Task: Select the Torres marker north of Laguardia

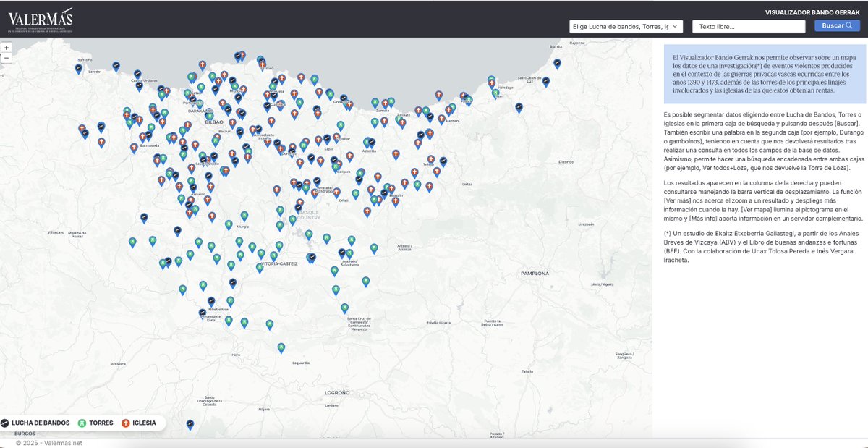Action: pyautogui.click(x=281, y=348)
